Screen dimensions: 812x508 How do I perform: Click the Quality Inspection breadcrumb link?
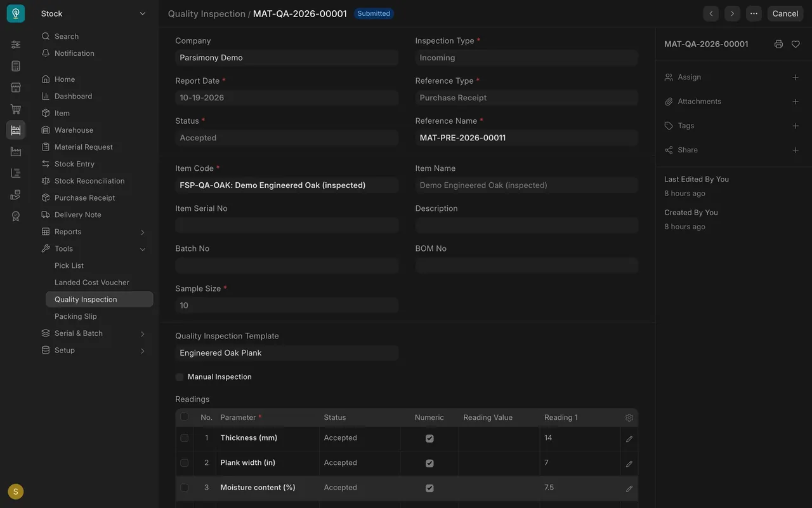pos(207,13)
